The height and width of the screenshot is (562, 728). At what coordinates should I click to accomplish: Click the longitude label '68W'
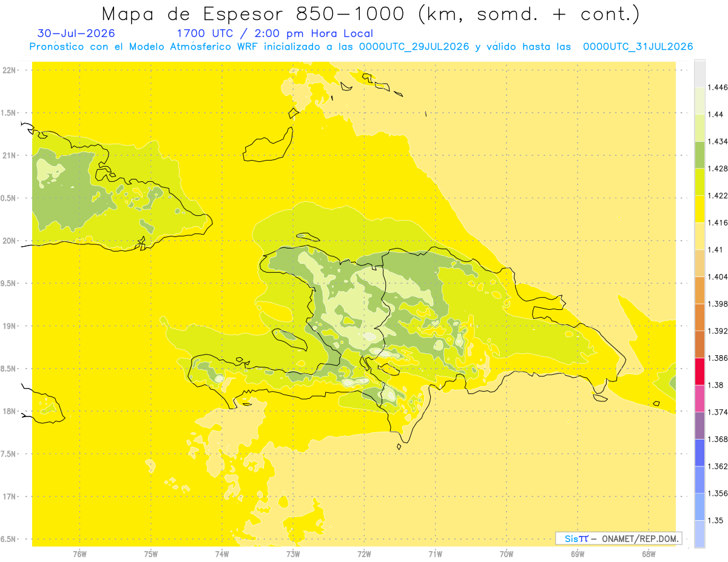click(x=649, y=554)
